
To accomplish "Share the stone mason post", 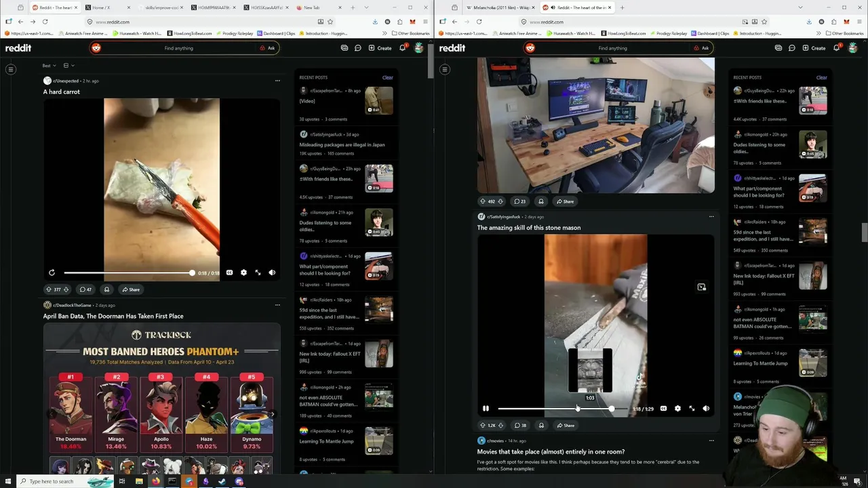I will tap(565, 426).
